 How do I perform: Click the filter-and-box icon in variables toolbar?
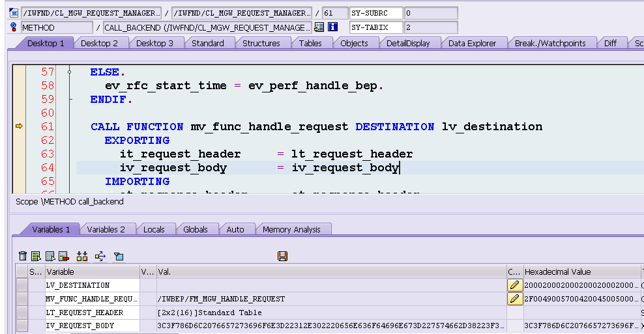119,257
